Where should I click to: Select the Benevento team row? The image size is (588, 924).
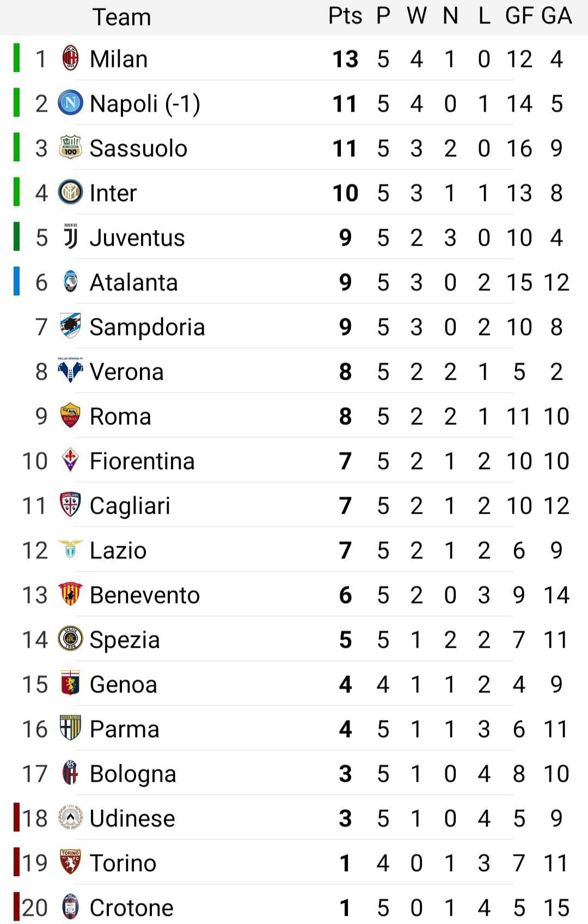[x=294, y=595]
